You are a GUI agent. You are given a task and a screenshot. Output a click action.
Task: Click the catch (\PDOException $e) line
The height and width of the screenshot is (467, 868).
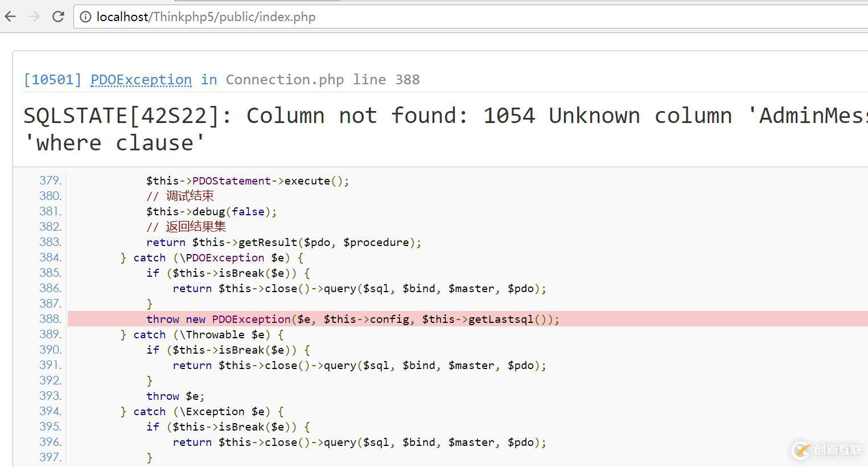[212, 258]
